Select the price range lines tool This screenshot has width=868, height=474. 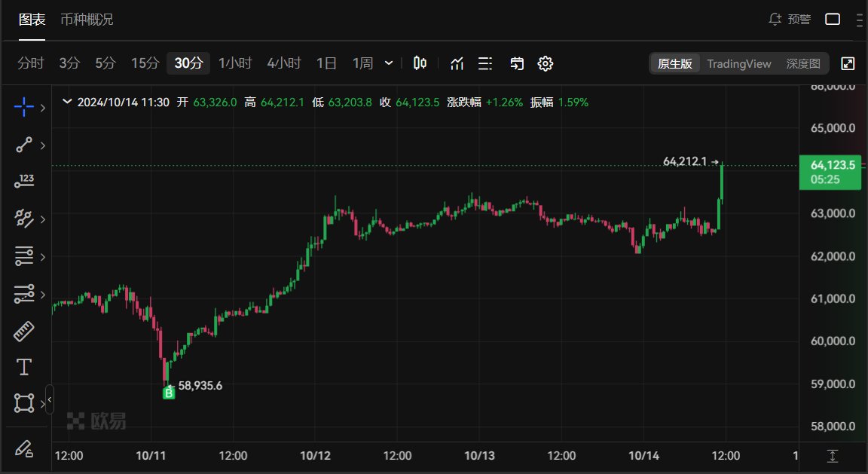pos(24,294)
